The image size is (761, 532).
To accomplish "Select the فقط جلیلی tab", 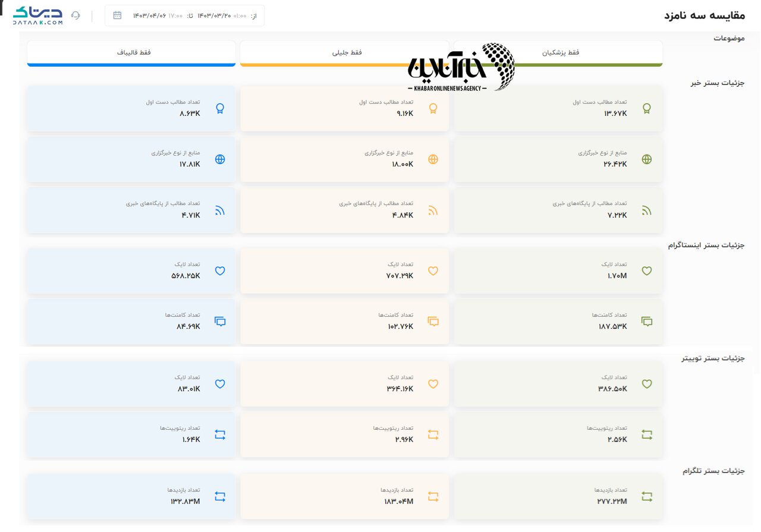I will coord(345,53).
